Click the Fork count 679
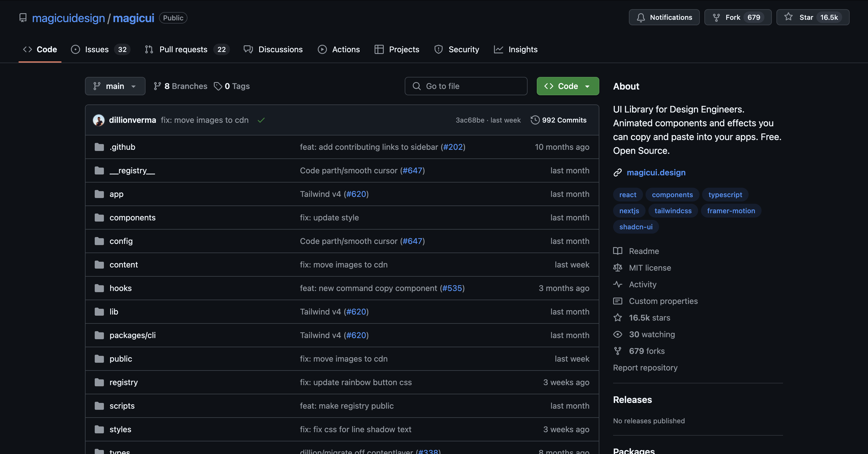Screen dimensions: 868x454 tap(753, 18)
